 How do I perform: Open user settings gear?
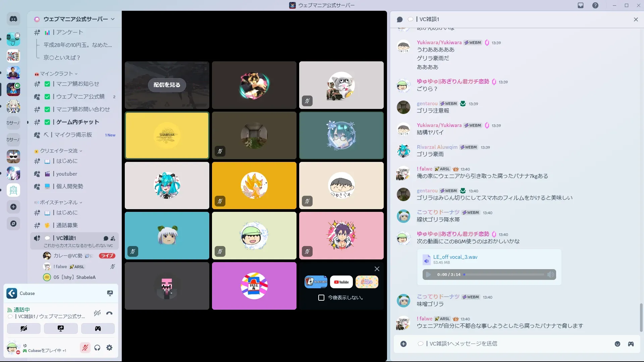pyautogui.click(x=109, y=348)
